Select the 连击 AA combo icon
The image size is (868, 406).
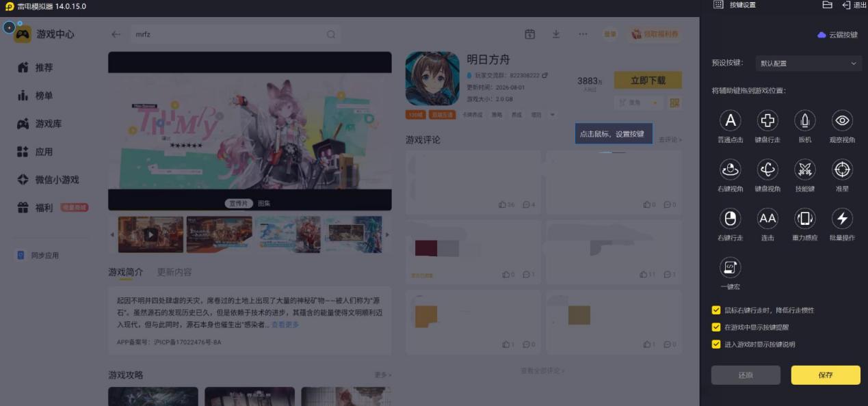click(767, 218)
